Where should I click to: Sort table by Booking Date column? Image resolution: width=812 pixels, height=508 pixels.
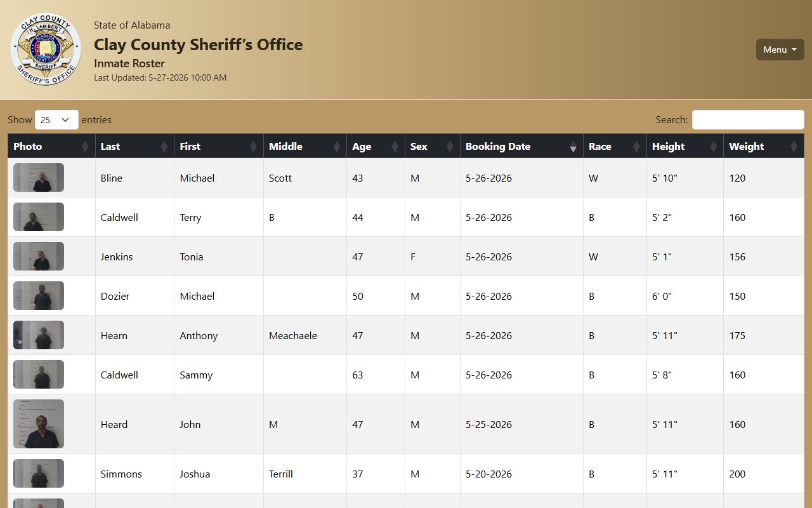point(521,146)
